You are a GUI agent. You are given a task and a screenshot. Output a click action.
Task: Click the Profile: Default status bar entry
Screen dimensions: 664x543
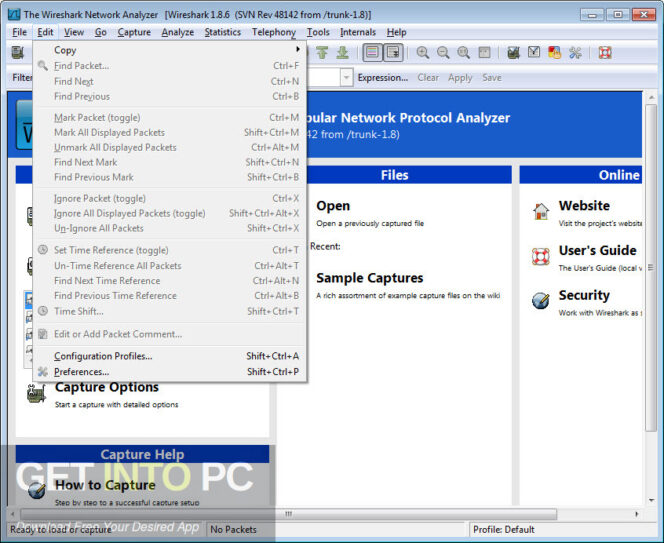pos(504,529)
